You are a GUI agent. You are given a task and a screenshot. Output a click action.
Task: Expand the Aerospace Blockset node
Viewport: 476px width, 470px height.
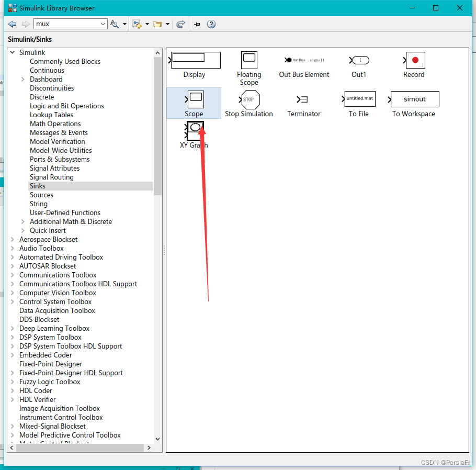point(13,239)
